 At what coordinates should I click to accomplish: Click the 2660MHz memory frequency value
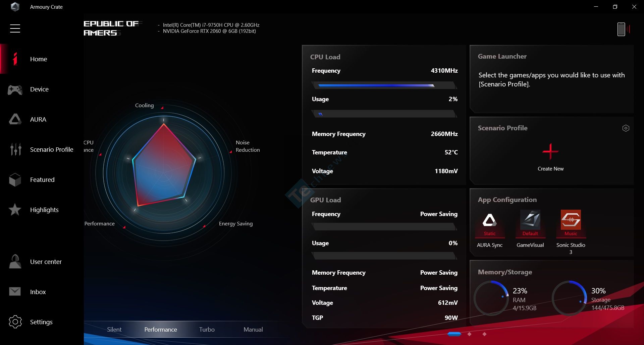click(444, 134)
